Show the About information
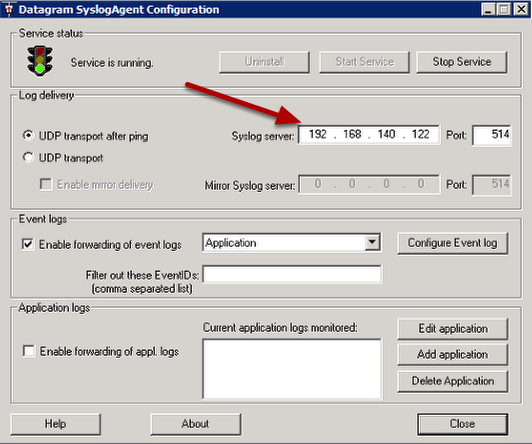Image resolution: width=532 pixels, height=444 pixels. [195, 424]
